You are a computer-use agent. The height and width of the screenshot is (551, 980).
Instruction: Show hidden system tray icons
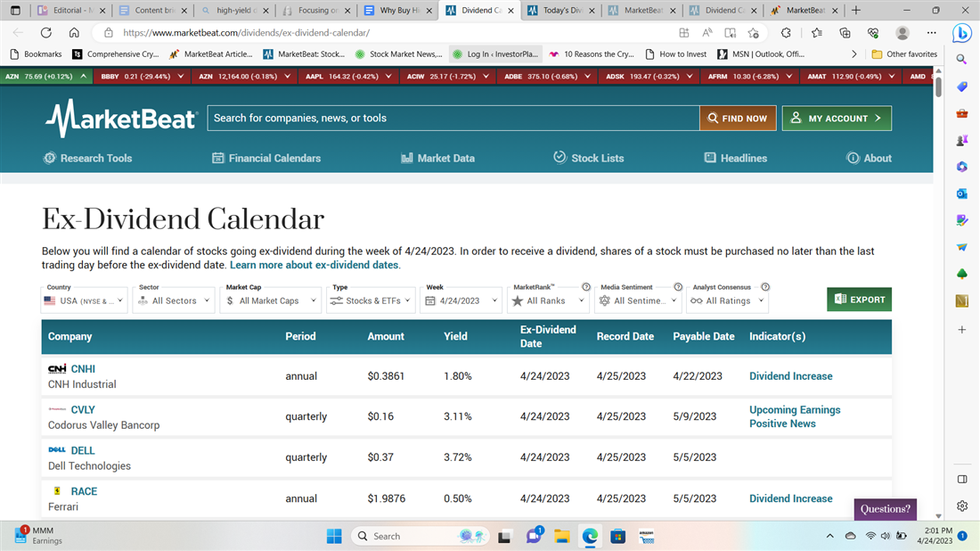(x=829, y=536)
